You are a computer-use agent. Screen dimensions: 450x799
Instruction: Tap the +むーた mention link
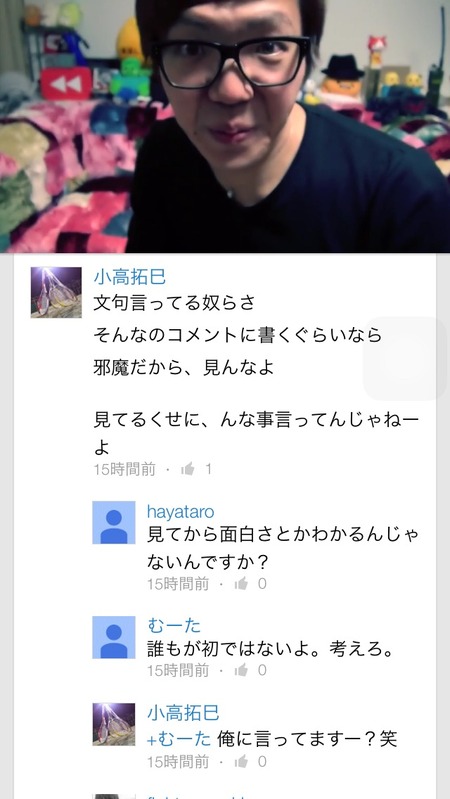click(x=179, y=739)
